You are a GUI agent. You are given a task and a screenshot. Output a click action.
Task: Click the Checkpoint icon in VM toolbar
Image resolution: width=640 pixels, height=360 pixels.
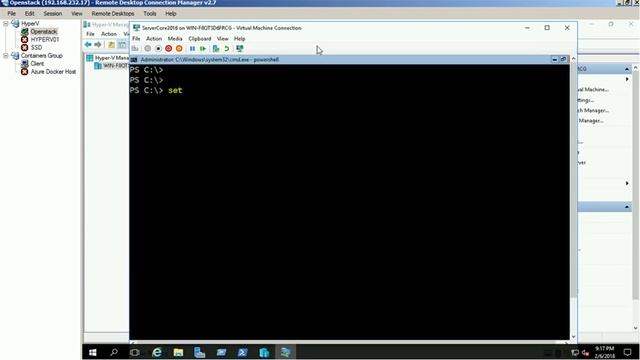[x=216, y=49]
